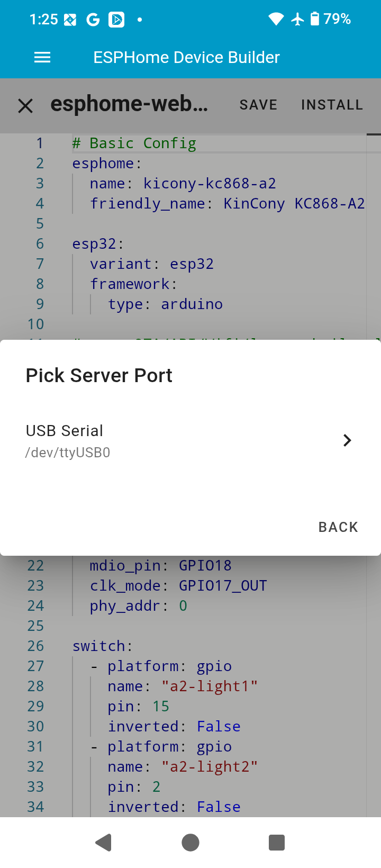381x868 pixels.
Task: Tap the battery indicator icon
Action: (x=315, y=20)
